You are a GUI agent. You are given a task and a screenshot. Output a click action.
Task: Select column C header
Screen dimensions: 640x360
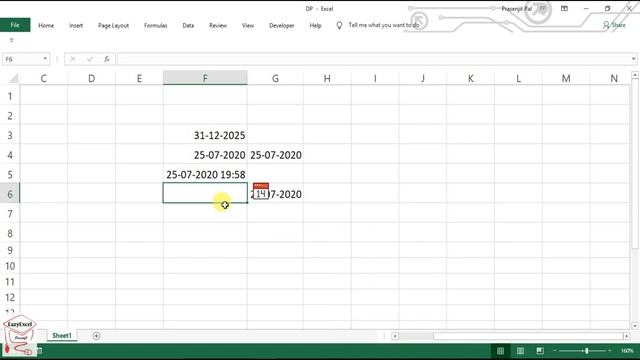pos(44,78)
